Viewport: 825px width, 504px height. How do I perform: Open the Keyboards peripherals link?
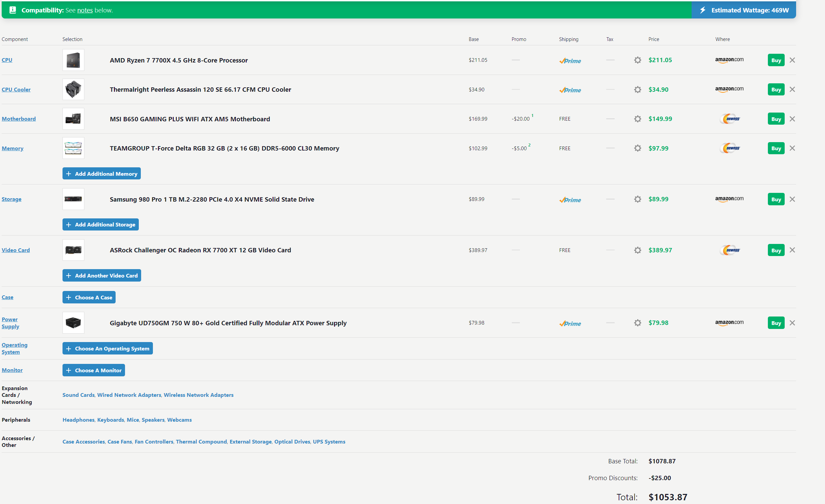[x=111, y=420]
